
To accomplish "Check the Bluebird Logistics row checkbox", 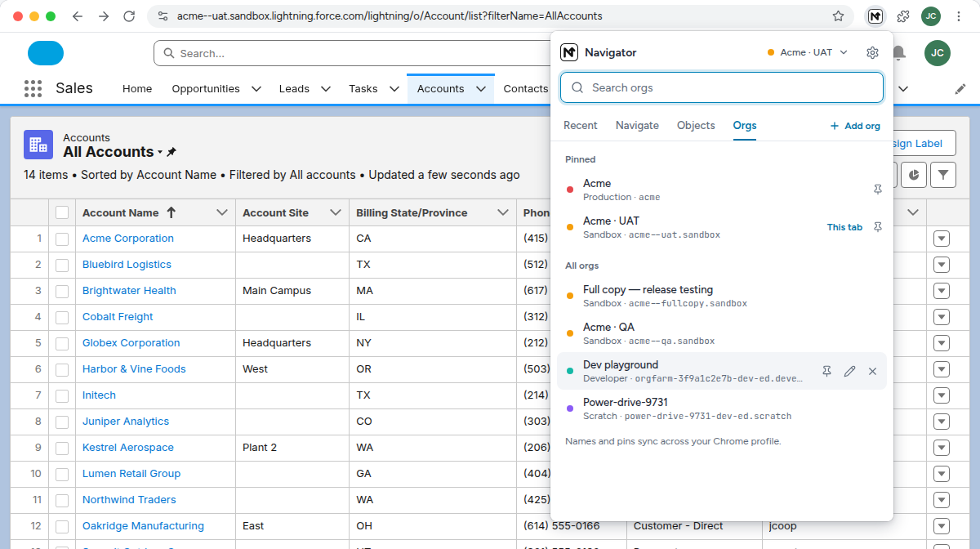I will click(62, 265).
